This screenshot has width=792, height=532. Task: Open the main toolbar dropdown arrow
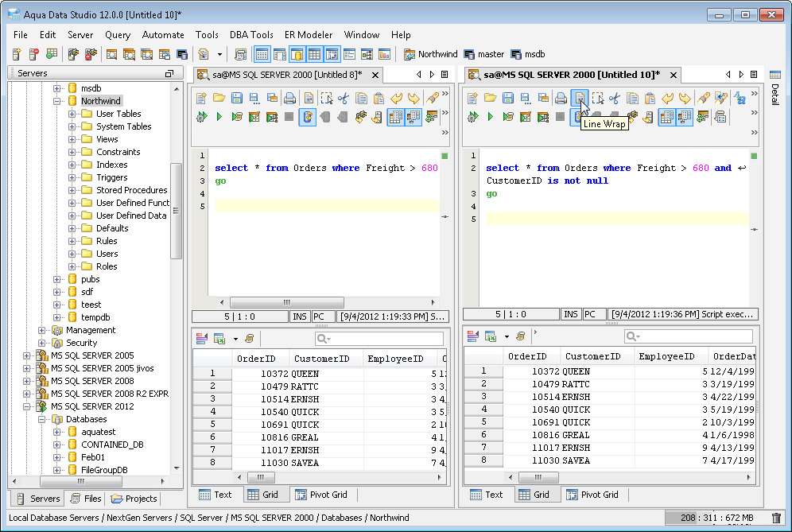tap(219, 54)
